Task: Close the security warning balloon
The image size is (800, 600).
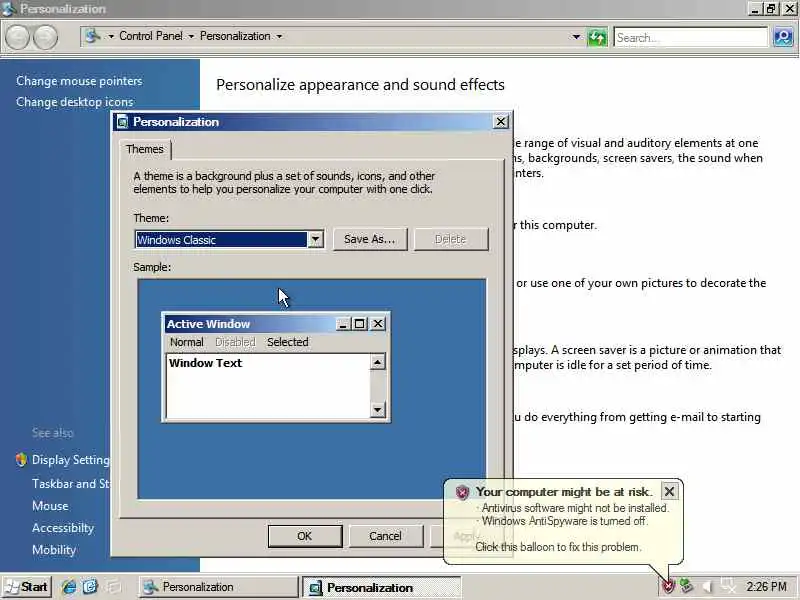Action: pyautogui.click(x=669, y=491)
